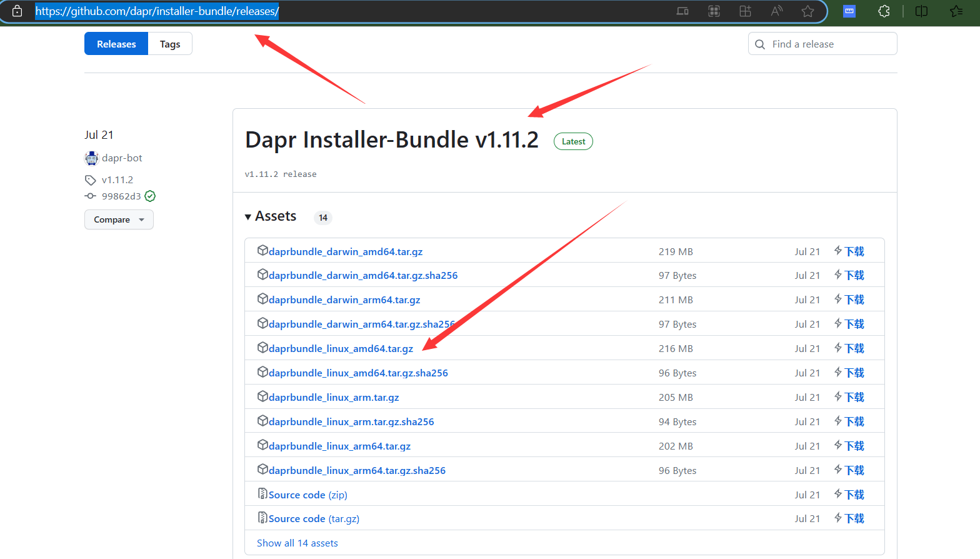Click 下载 link for daprbundle_darwin_arm64.tar.gz row

[x=854, y=300]
